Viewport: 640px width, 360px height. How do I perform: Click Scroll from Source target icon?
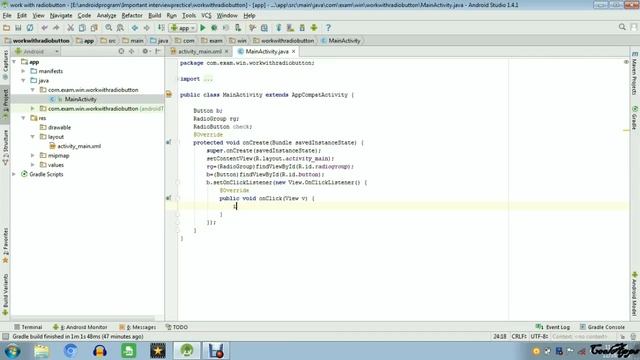[121, 51]
